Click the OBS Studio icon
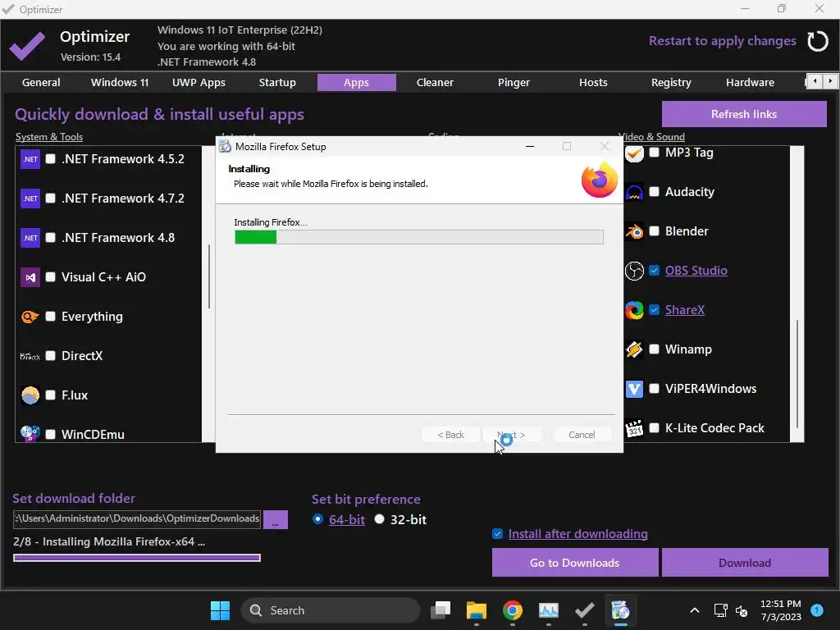Viewport: 840px width, 630px height. pyautogui.click(x=634, y=271)
